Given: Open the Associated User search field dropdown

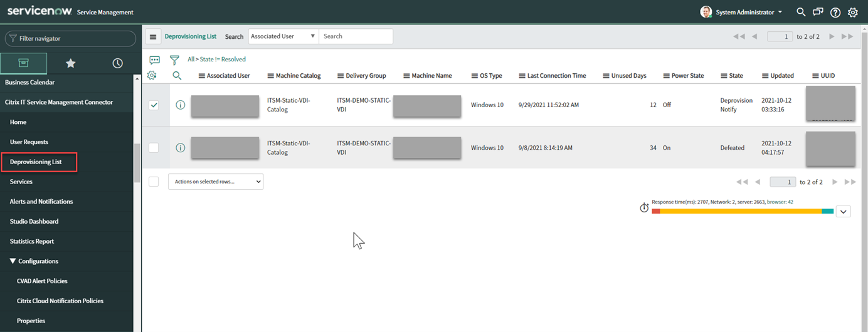Looking at the screenshot, I should coord(283,36).
